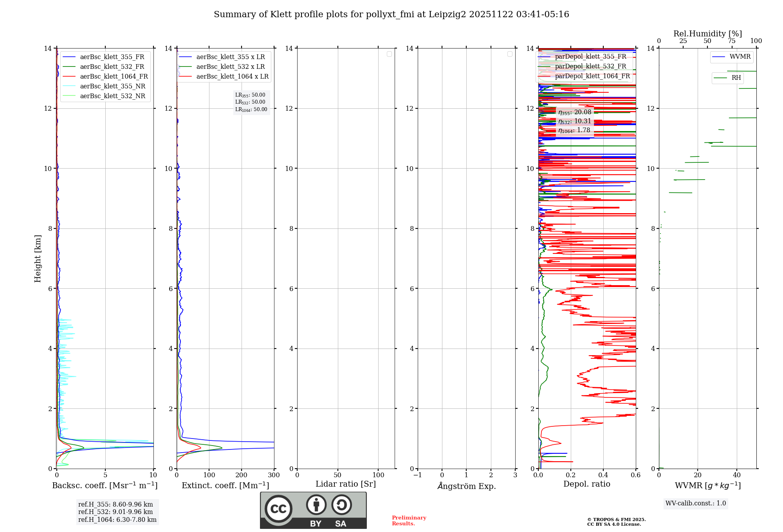Click the plot summary title text
This screenshot has width=783, height=532.
[x=391, y=14]
